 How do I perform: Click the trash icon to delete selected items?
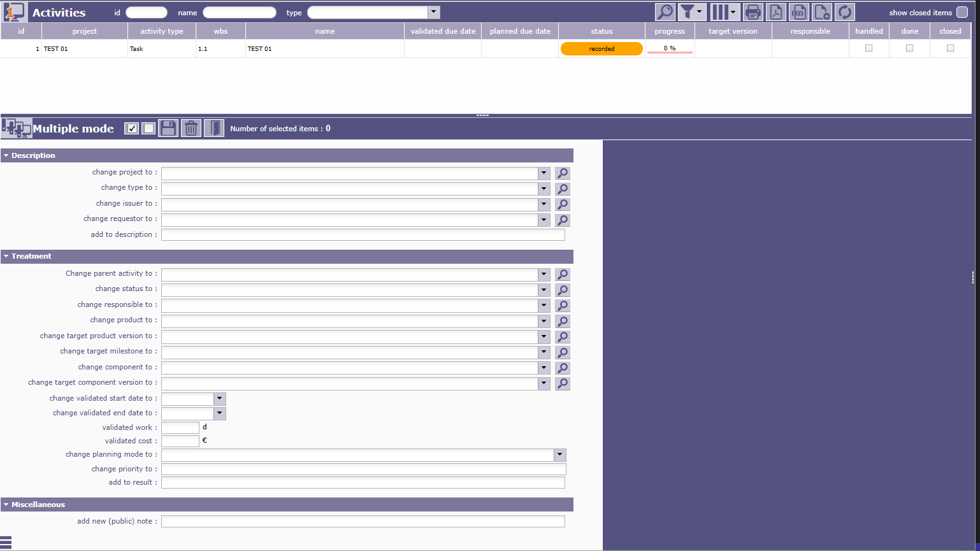pyautogui.click(x=191, y=129)
